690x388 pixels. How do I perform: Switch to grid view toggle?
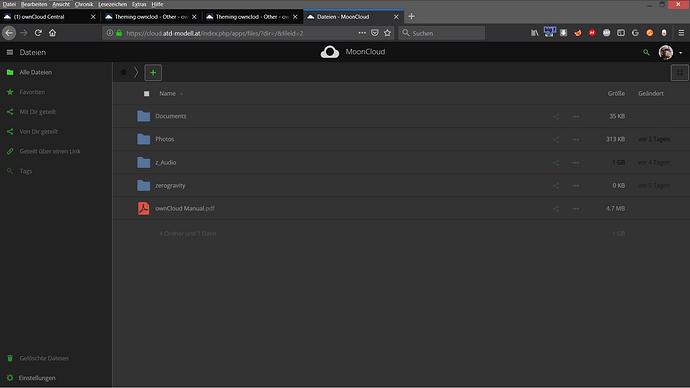coord(679,73)
